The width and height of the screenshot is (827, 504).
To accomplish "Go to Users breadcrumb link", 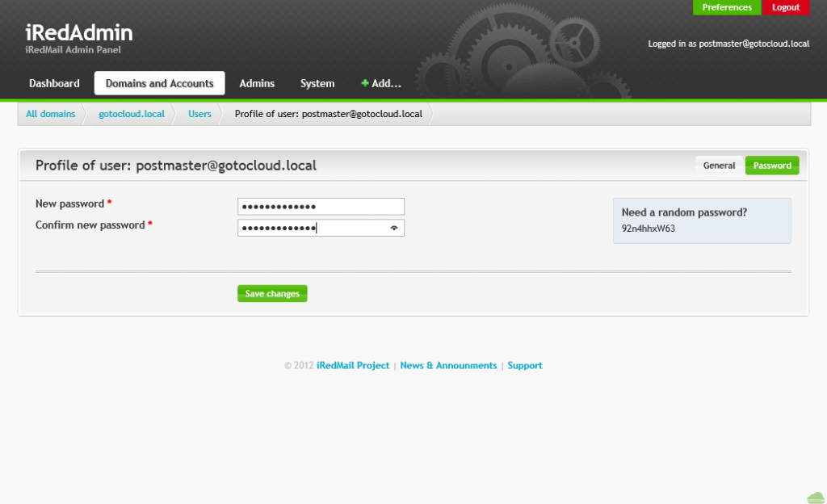I will [199, 114].
